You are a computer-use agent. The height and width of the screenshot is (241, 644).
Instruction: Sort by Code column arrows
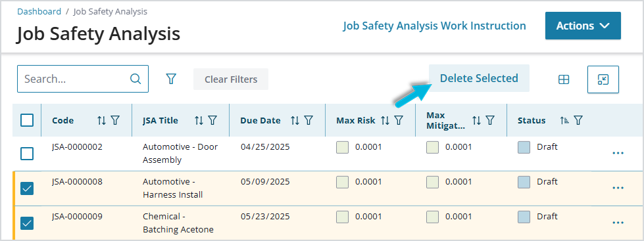pyautogui.click(x=101, y=120)
